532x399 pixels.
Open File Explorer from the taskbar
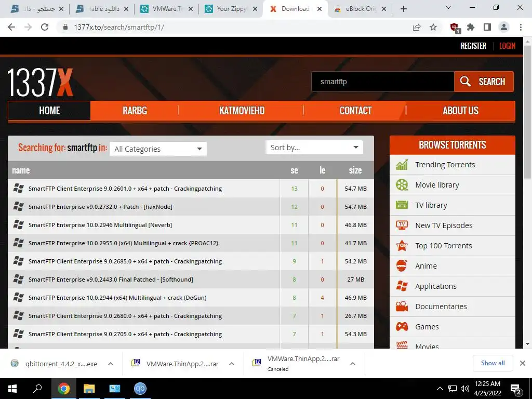(x=89, y=389)
